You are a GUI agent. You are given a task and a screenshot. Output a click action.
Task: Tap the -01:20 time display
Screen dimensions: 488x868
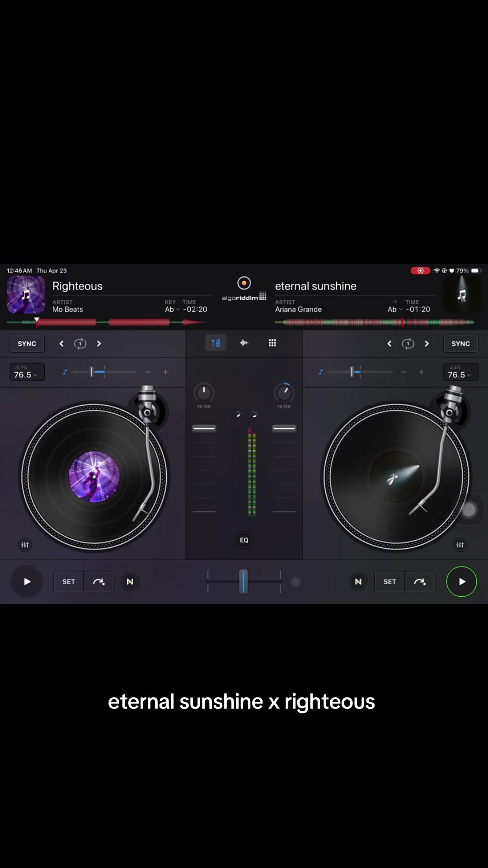(418, 309)
